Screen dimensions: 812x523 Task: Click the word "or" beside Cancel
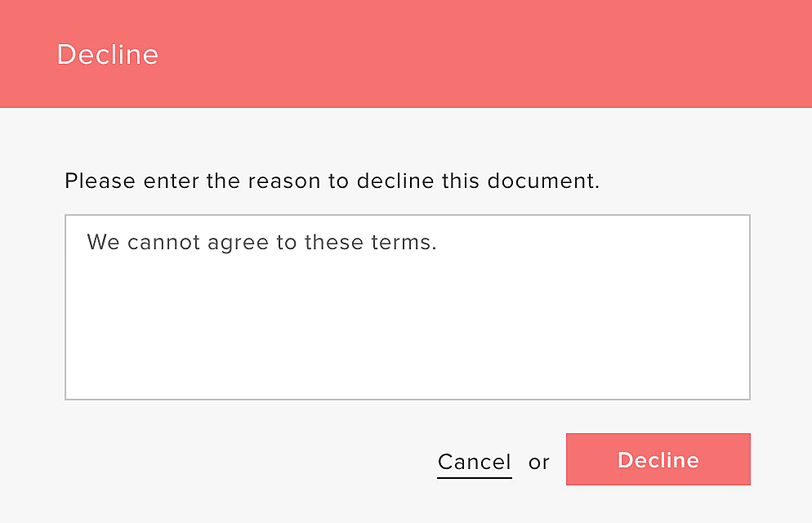tap(539, 463)
